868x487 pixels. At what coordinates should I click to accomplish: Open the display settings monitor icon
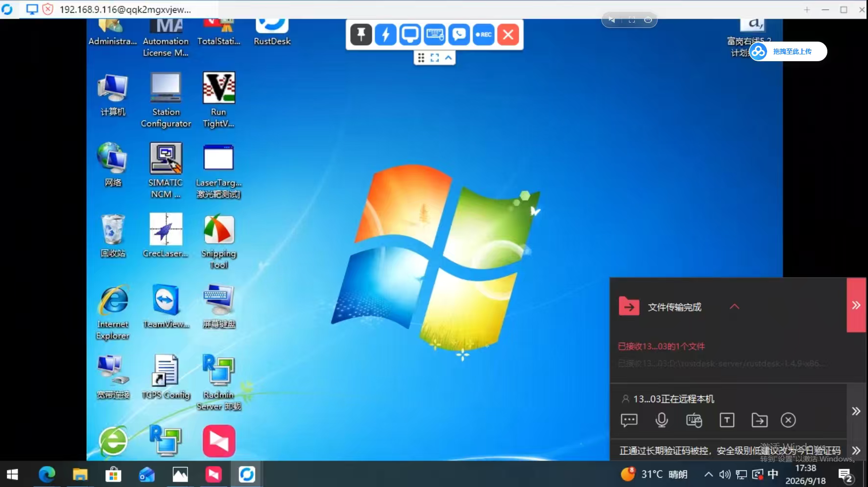point(410,35)
